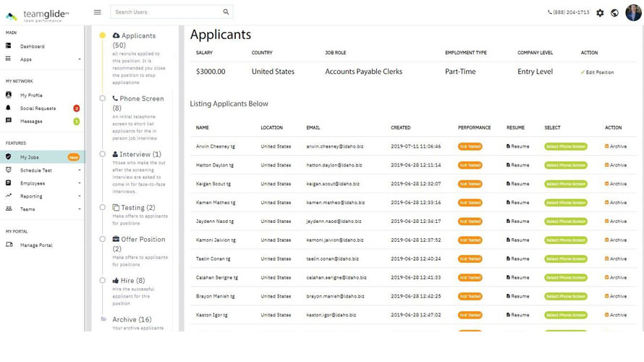Screen dimensions: 644x362
Task: Select the Phone Screen stage marker
Action: point(103,98)
